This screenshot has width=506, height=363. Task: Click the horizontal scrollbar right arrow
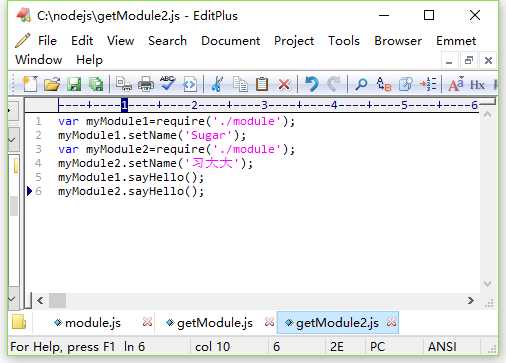(x=471, y=300)
